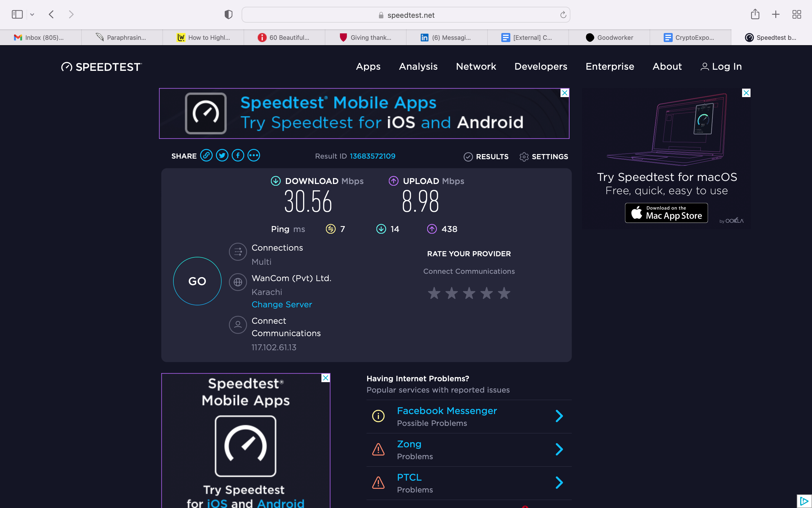This screenshot has width=812, height=508.
Task: Open the Developers menu
Action: click(x=540, y=67)
